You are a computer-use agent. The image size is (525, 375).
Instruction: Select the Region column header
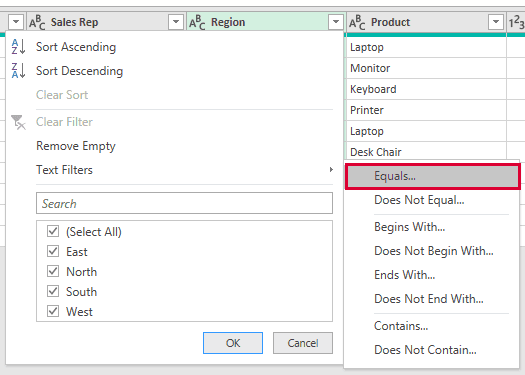266,22
